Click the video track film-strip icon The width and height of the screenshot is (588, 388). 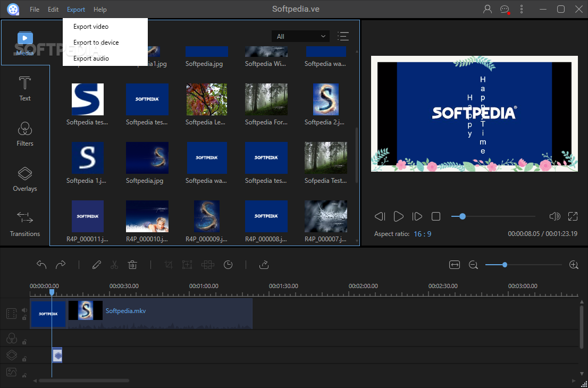coord(12,314)
